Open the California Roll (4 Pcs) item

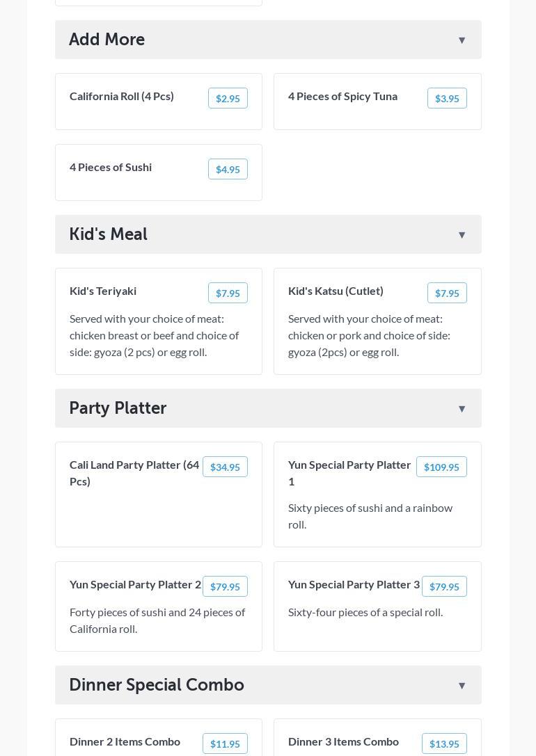[122, 97]
